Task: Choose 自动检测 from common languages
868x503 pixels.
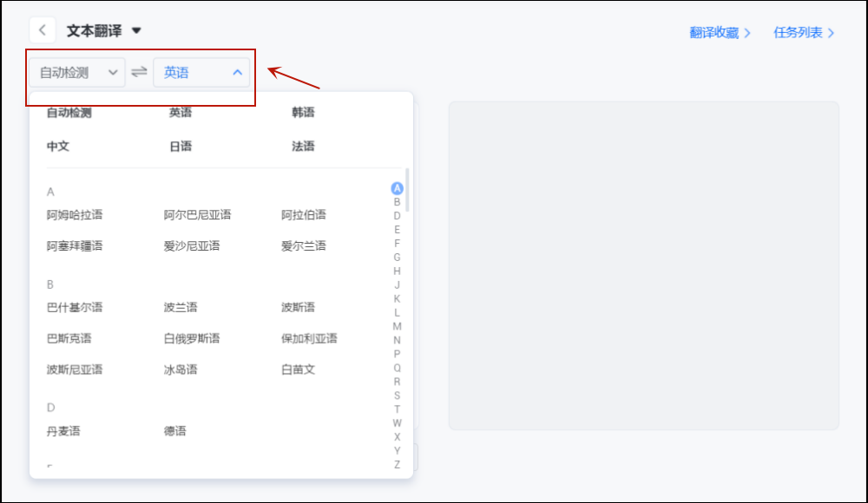Action: tap(69, 113)
